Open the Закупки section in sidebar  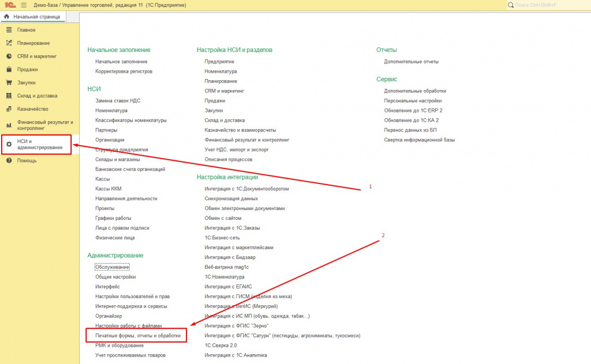pyautogui.click(x=26, y=82)
